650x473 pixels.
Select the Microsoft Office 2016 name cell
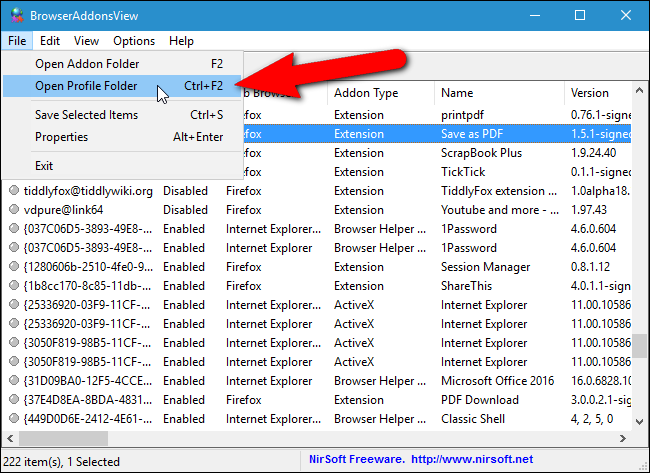[x=497, y=381]
